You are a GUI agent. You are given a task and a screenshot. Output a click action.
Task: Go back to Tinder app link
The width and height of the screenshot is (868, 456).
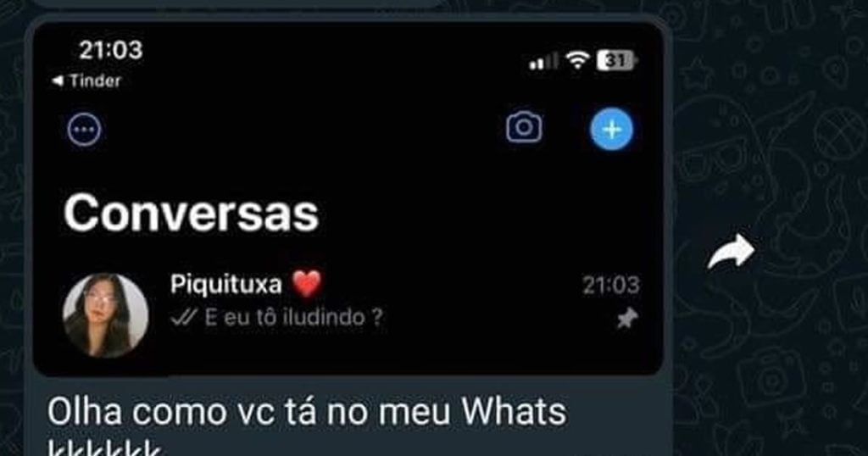point(86,81)
